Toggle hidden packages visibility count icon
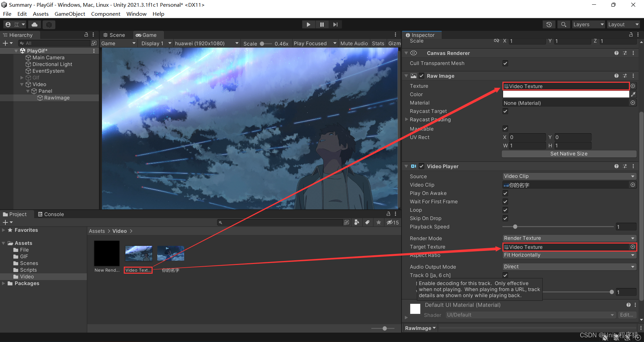 pos(392,222)
